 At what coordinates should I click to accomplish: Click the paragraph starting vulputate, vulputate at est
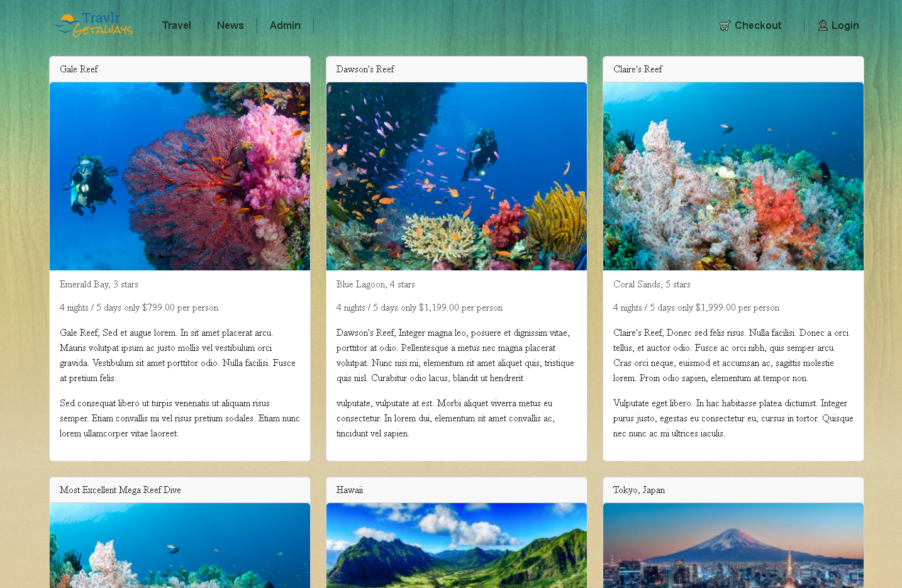[x=457, y=418]
